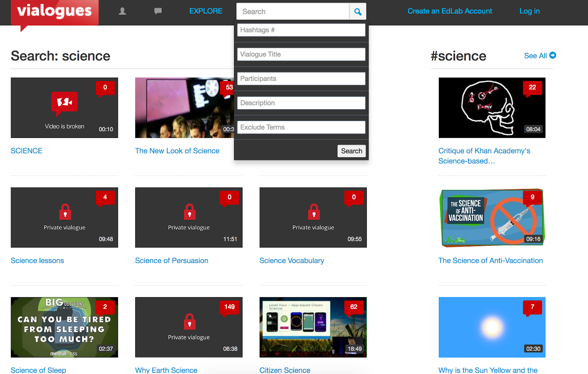
Task: Open Why is the Sun Yellow link
Action: click(488, 370)
